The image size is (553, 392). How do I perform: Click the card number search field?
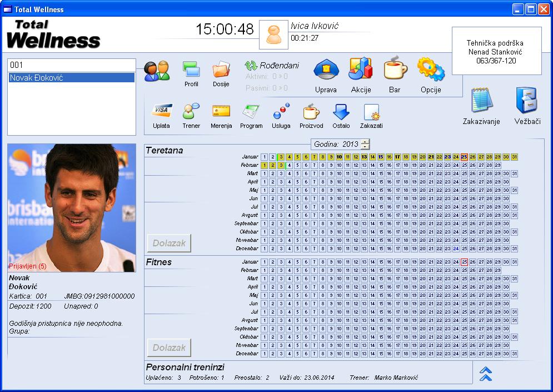click(x=72, y=65)
